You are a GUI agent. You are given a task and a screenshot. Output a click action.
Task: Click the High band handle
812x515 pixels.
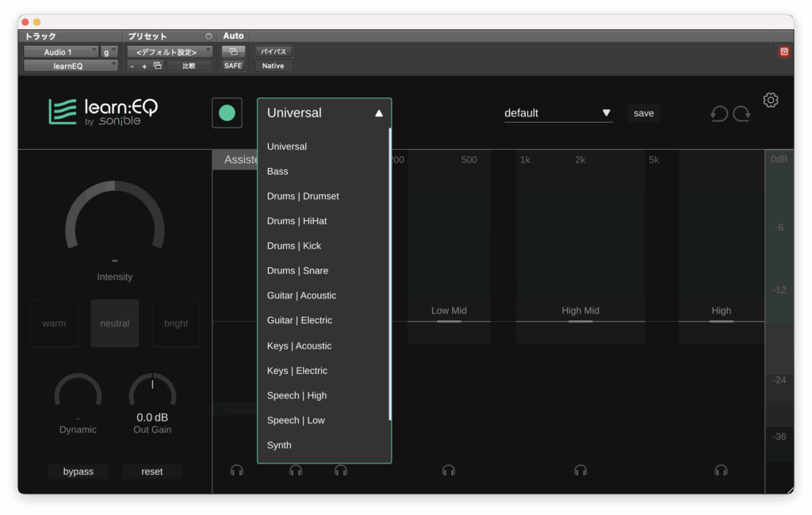[721, 322]
